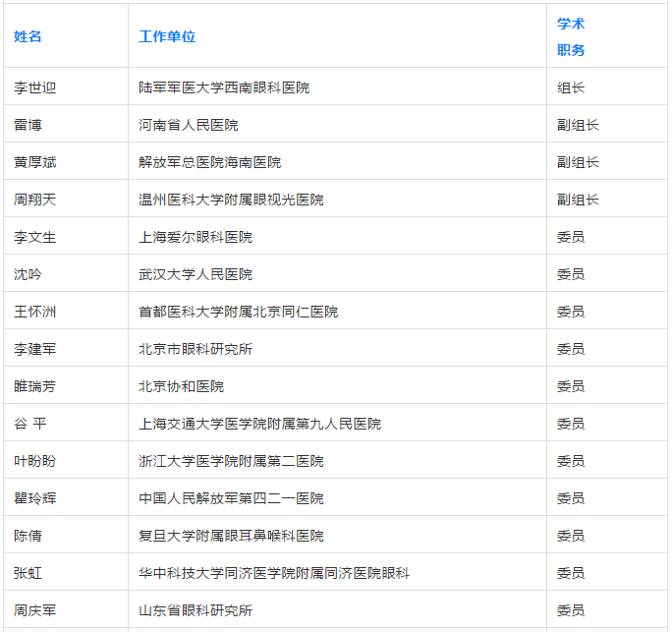This screenshot has width=672, height=632.
Task: Click 副组长 in 黄厚斌's row
Action: pyautogui.click(x=578, y=162)
